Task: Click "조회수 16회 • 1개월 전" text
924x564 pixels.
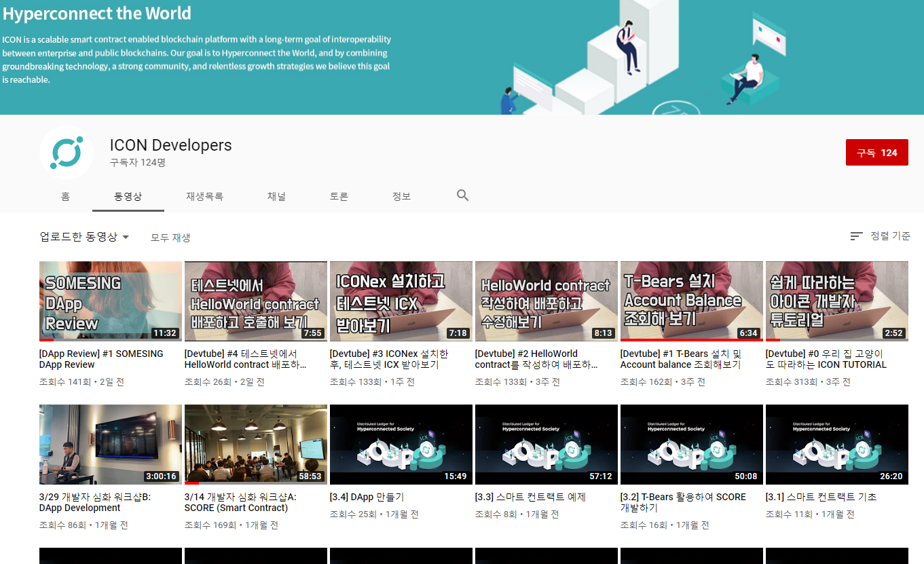Action: [665, 525]
